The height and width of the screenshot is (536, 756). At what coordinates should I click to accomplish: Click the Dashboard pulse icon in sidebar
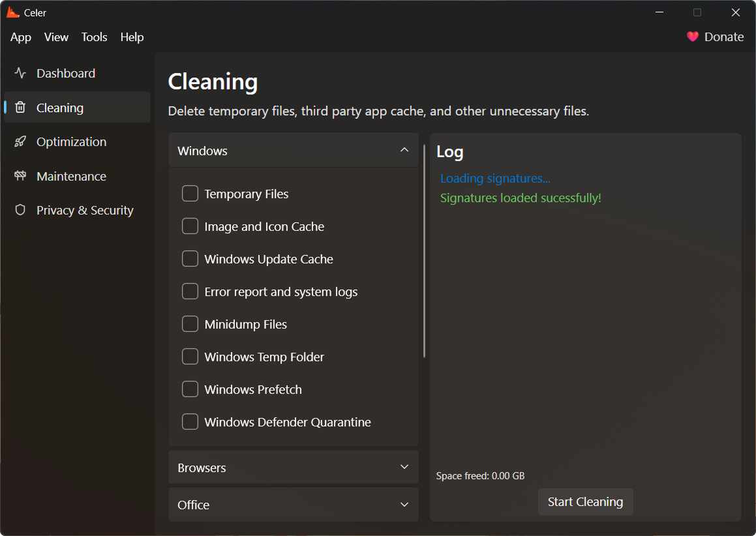(20, 73)
